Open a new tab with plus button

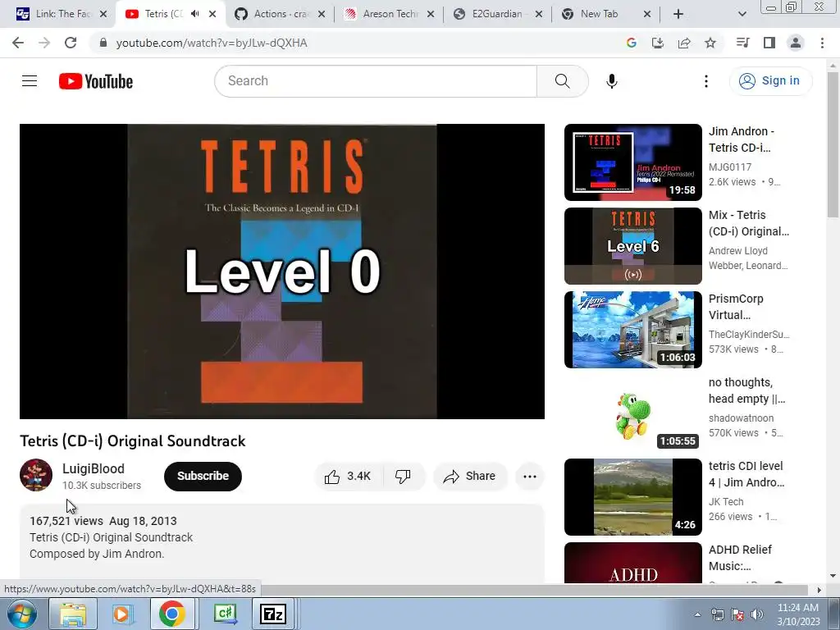pos(678,15)
